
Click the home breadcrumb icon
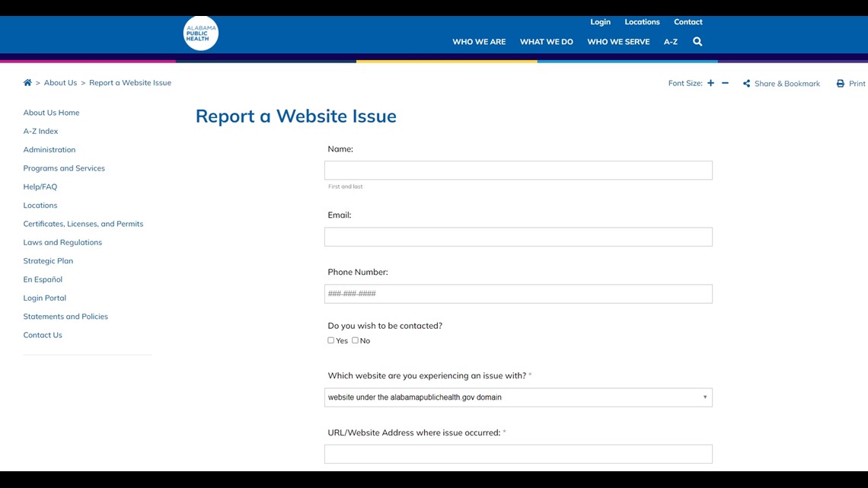point(27,82)
